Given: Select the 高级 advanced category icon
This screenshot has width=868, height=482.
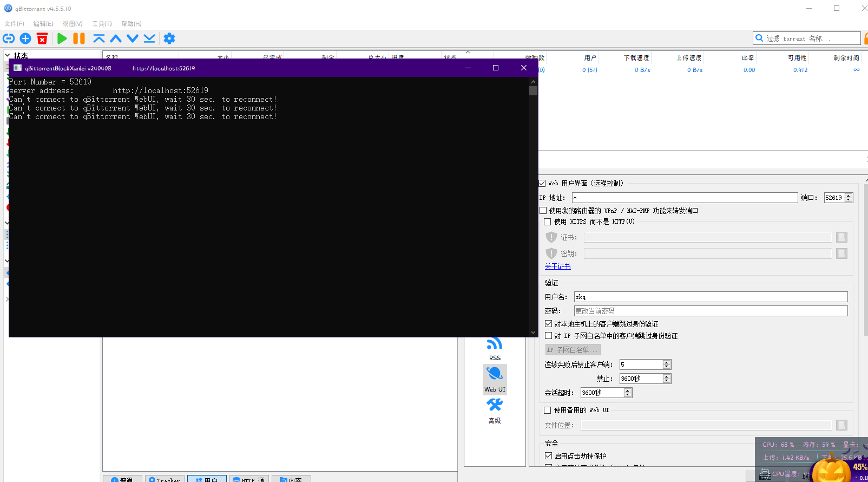Looking at the screenshot, I should [495, 411].
